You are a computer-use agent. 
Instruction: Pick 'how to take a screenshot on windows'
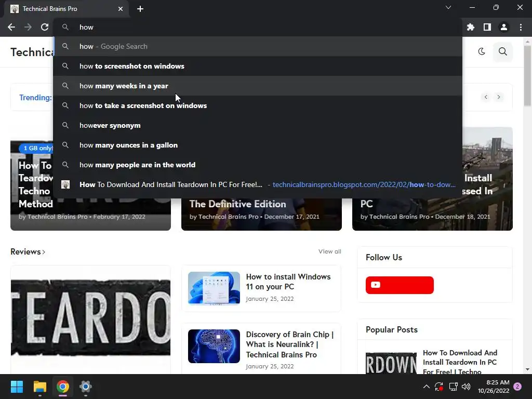click(x=258, y=105)
